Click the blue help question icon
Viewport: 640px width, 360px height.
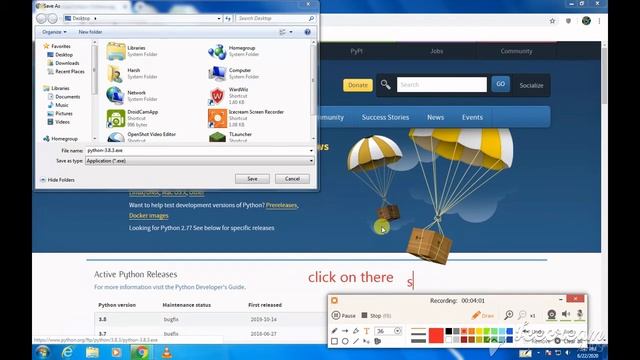click(x=307, y=32)
